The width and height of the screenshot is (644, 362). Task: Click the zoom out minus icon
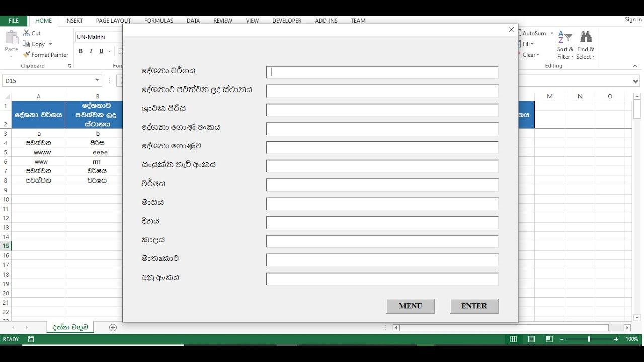click(x=562, y=339)
